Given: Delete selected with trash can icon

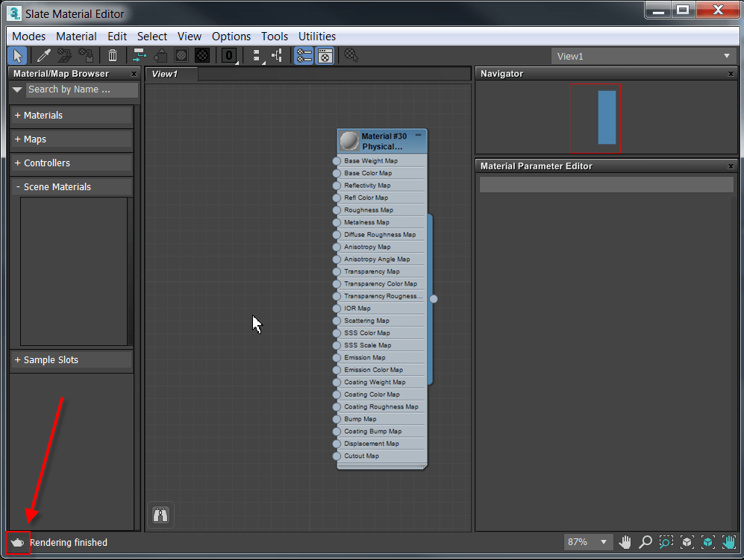Looking at the screenshot, I should [x=113, y=56].
